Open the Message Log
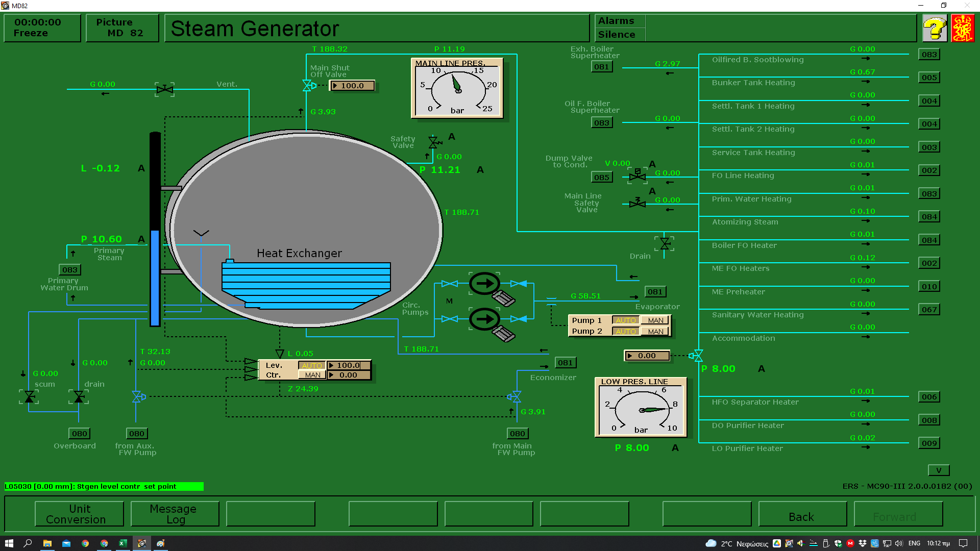Viewport: 980px width, 551px height. pos(175,514)
